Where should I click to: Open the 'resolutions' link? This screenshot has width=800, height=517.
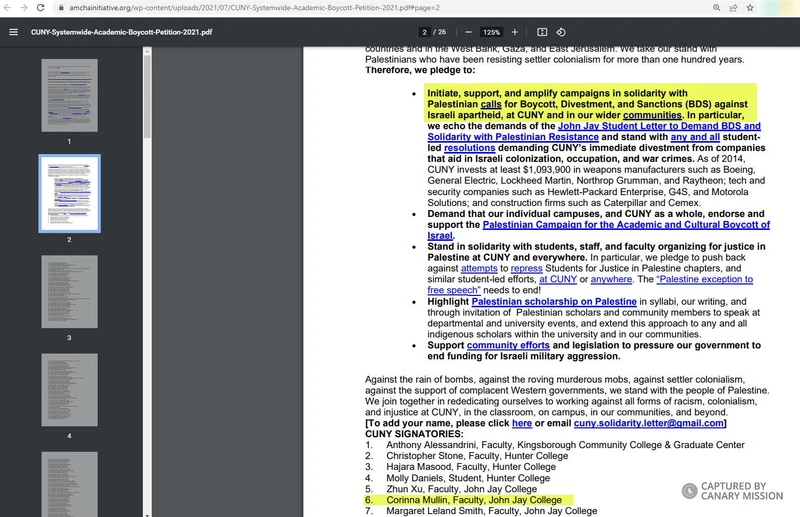(469, 147)
